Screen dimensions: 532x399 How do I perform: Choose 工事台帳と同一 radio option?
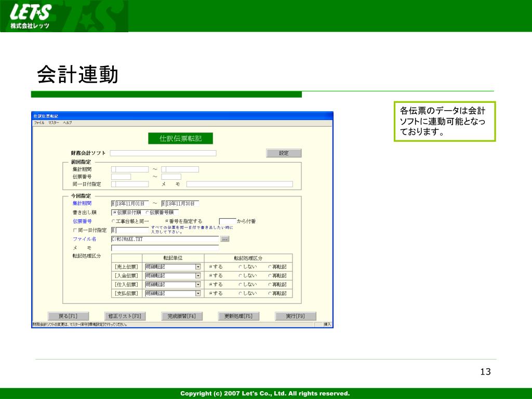tap(114, 221)
